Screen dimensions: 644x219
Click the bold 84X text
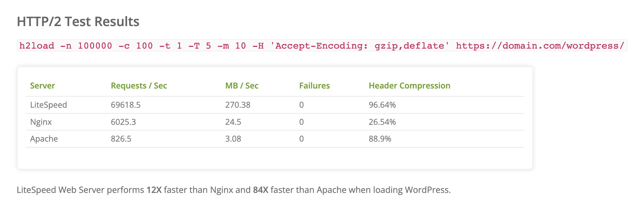[261, 190]
